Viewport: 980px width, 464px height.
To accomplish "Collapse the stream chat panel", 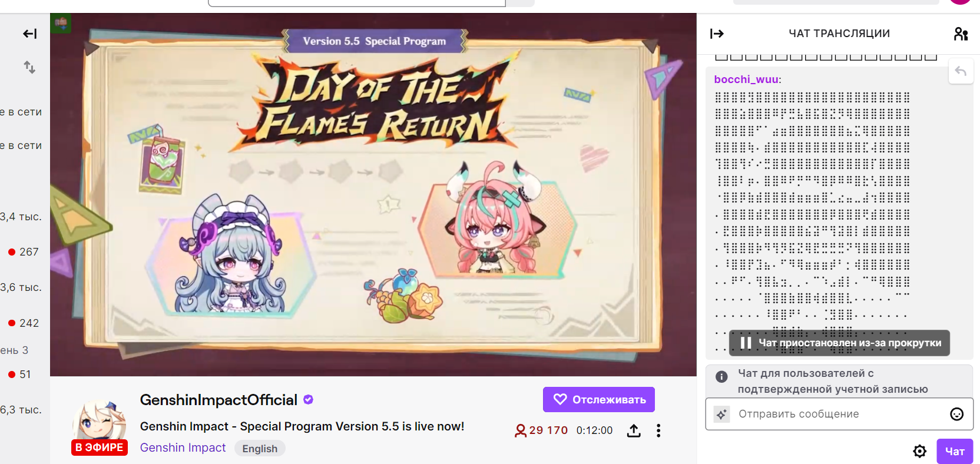I will pos(717,34).
